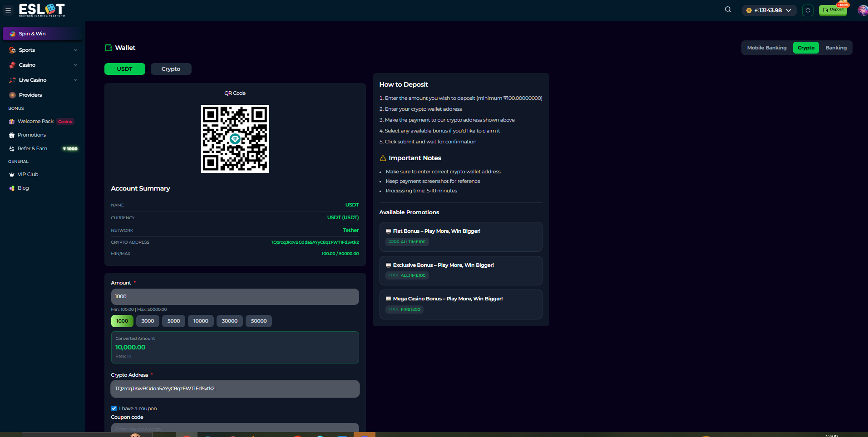Viewport: 868px width, 437px height.
Task: Click the VIP Club crown icon
Action: coord(12,174)
